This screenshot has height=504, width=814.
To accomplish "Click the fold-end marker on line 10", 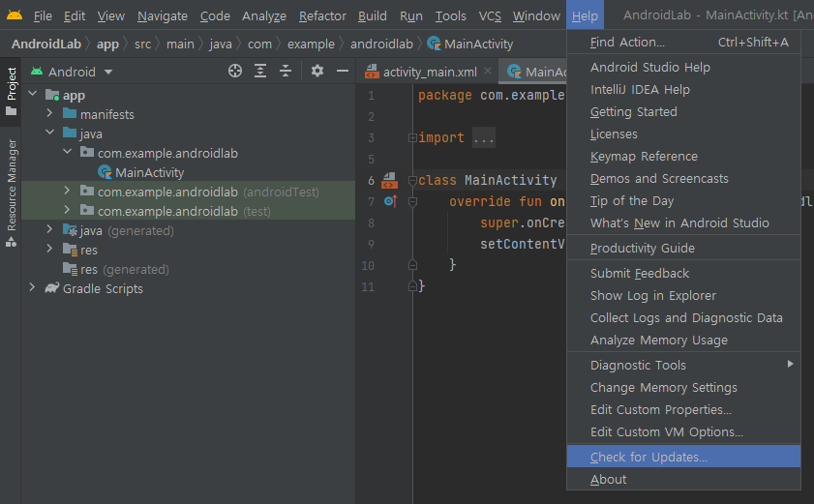I will click(412, 265).
